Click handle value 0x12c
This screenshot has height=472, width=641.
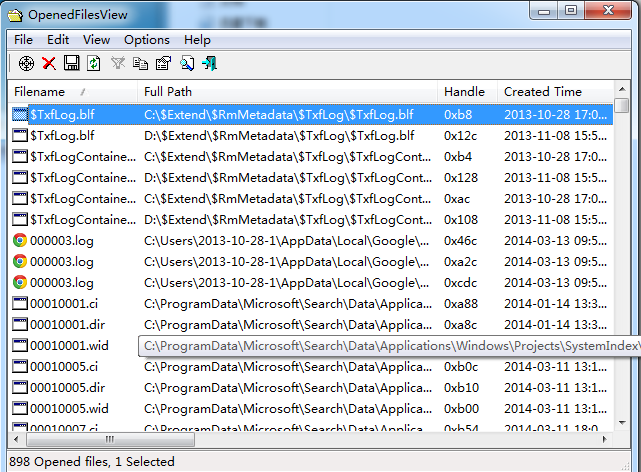point(460,136)
